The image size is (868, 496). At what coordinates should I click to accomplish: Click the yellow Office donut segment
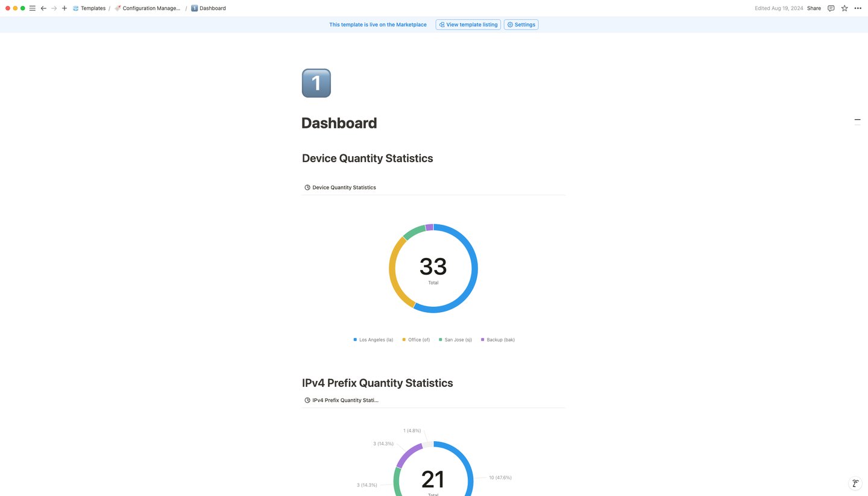394,272
